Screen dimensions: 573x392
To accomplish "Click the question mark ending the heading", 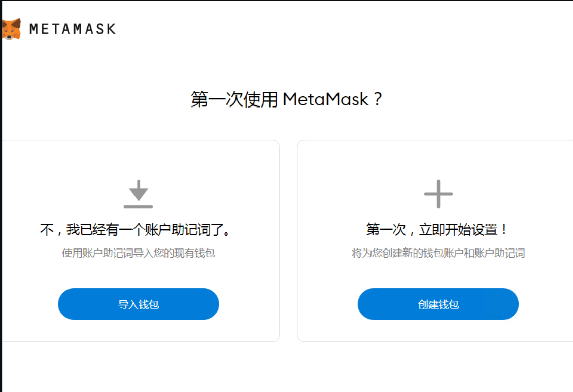I will 378,99.
